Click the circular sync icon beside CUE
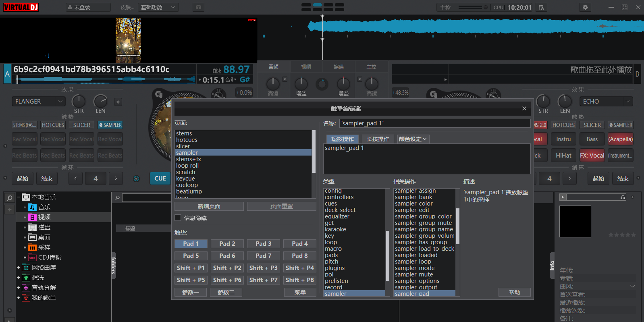Image resolution: width=644 pixels, height=322 pixels. pos(137,179)
